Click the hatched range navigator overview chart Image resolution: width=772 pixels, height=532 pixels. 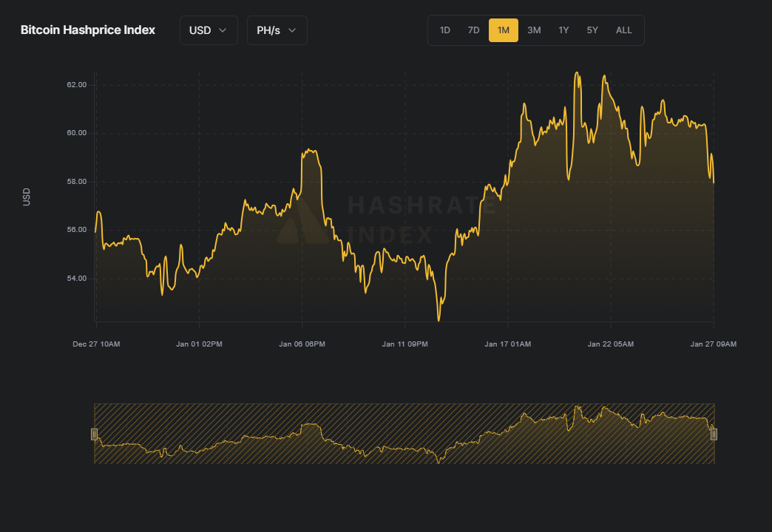click(x=404, y=434)
